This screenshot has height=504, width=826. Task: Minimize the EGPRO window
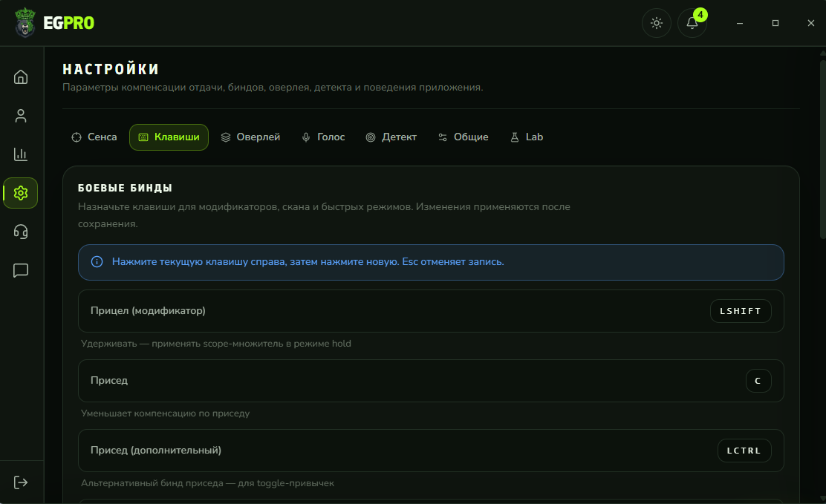click(x=740, y=23)
